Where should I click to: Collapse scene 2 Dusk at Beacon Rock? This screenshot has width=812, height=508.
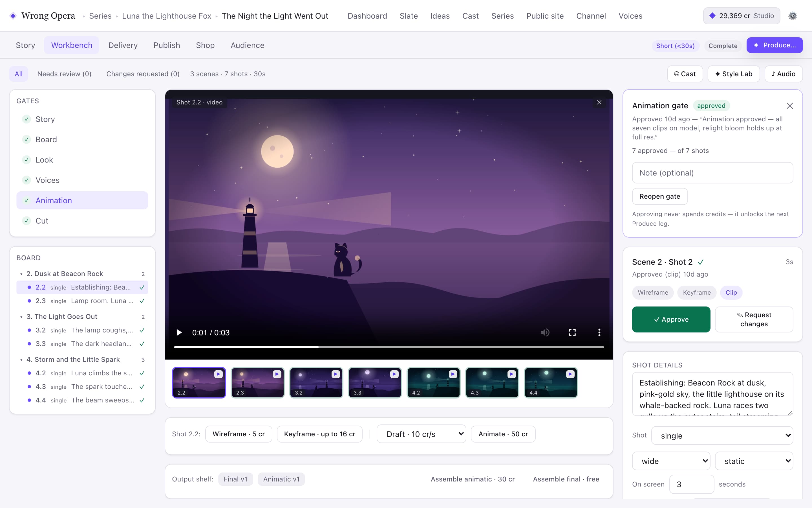pyautogui.click(x=21, y=274)
